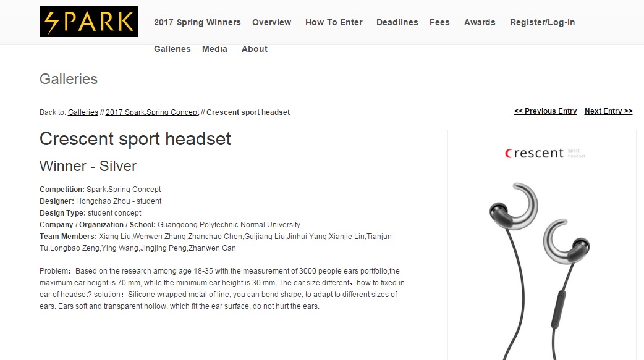This screenshot has width=644, height=360.
Task: Select the Fees menu item
Action: pos(439,23)
